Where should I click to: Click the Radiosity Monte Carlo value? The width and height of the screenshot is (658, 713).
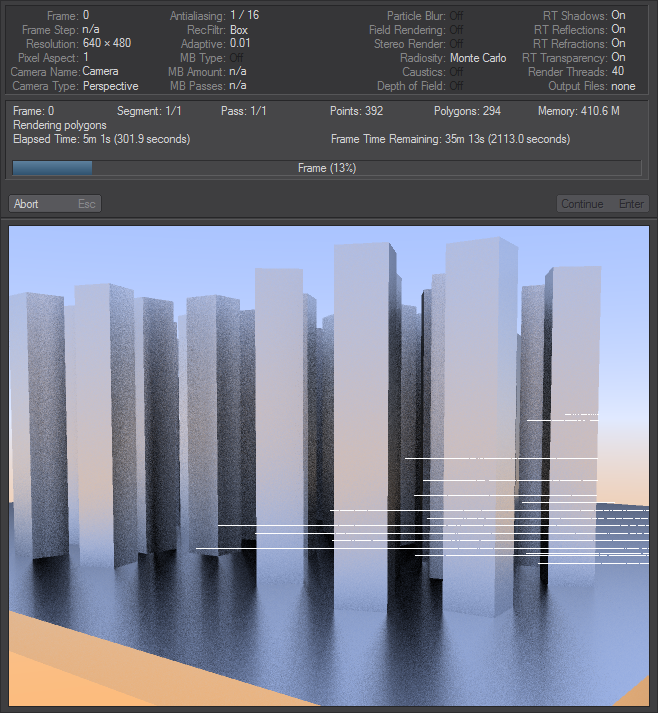(x=478, y=58)
